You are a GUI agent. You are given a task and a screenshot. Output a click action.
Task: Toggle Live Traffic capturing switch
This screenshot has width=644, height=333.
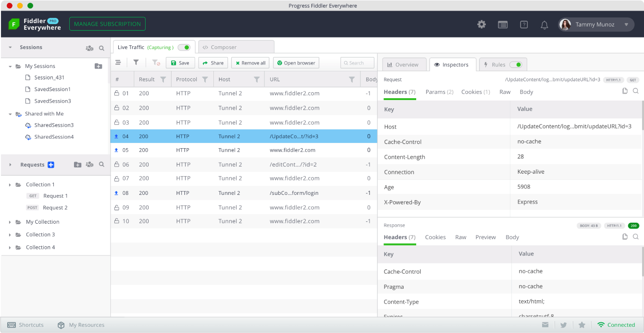click(x=184, y=47)
